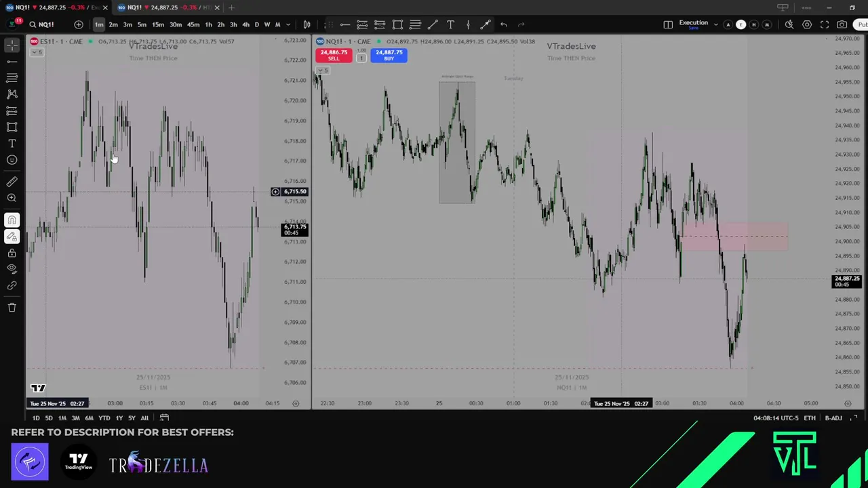This screenshot has height=488, width=868.
Task: Select rectangle tool in floating drawing toolbar
Action: coord(397,24)
